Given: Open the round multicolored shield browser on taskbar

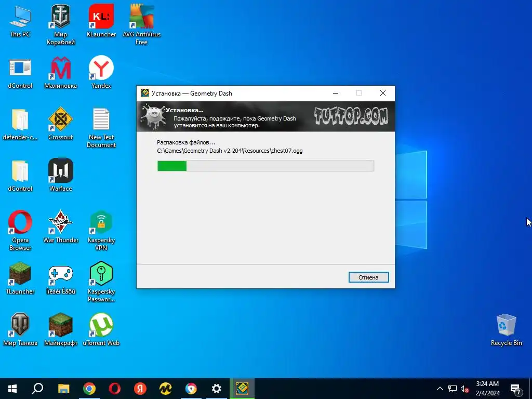Looking at the screenshot, I should click(191, 389).
